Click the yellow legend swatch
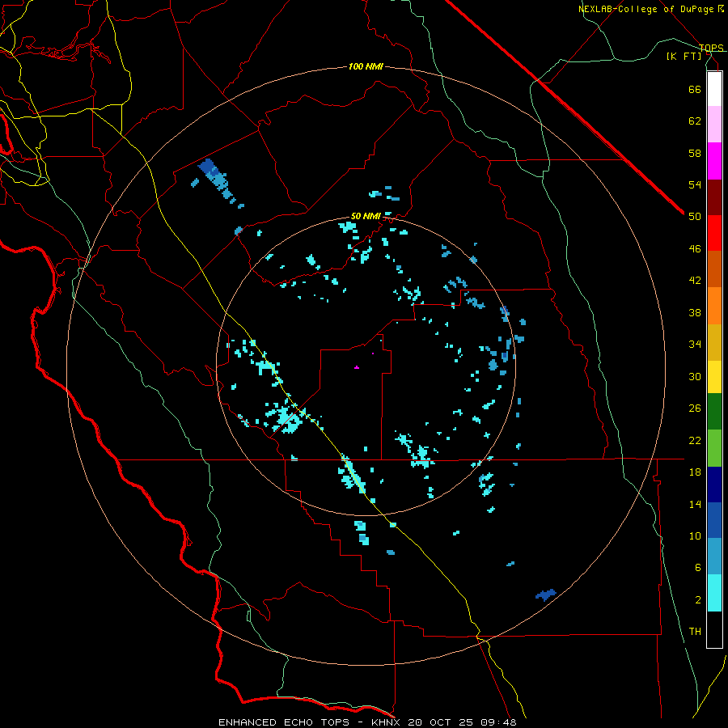This screenshot has width=728, height=728. [x=714, y=376]
